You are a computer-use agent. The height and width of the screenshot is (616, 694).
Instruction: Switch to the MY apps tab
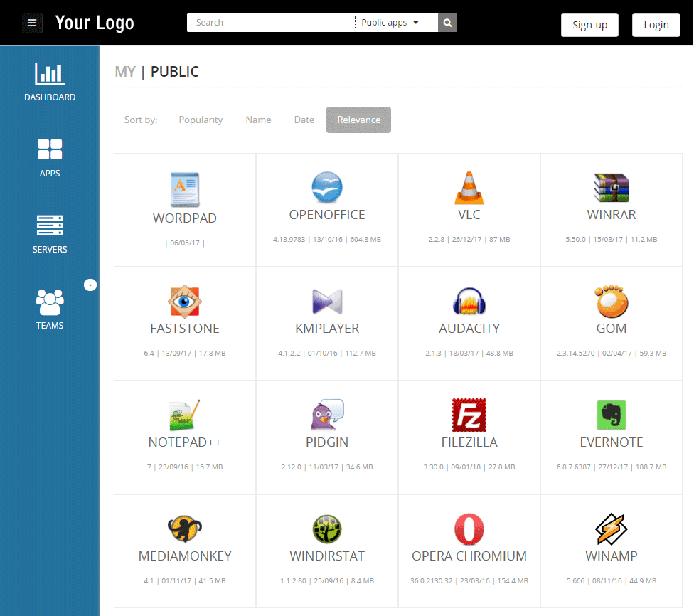click(x=125, y=72)
